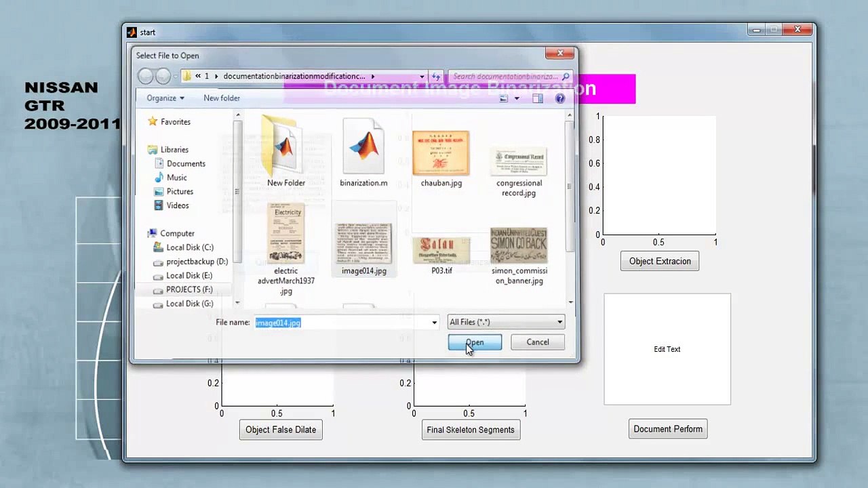Screen dimensions: 868x488
Task: Click the New folder button
Action: (x=222, y=98)
